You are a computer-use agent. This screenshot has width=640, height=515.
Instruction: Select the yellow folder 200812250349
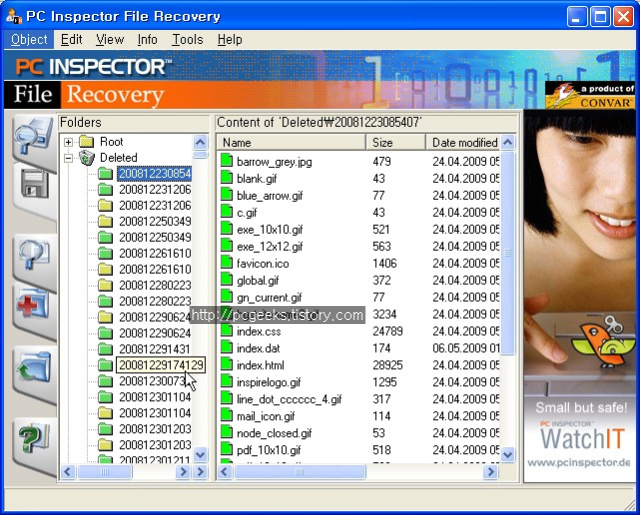click(x=155, y=222)
